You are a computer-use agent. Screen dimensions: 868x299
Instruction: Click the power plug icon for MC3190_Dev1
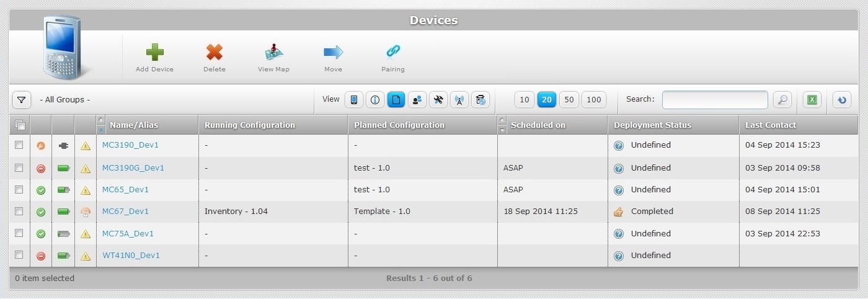[x=64, y=146]
